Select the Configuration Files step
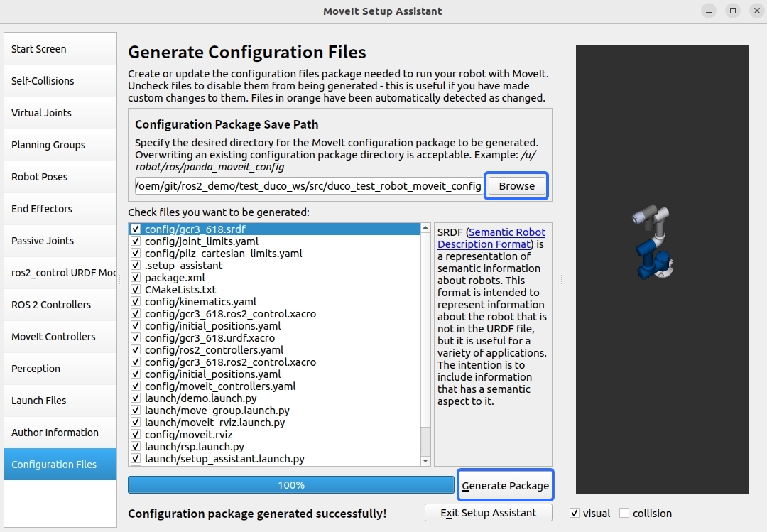This screenshot has width=767, height=532. pos(60,465)
